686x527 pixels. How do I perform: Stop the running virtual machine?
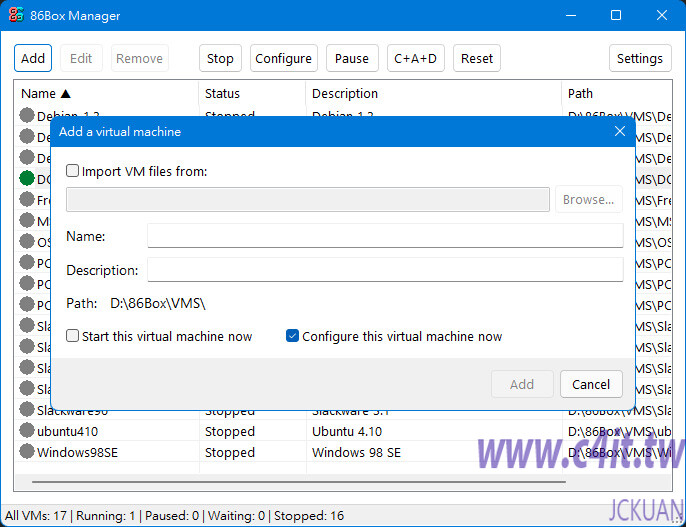[x=220, y=58]
